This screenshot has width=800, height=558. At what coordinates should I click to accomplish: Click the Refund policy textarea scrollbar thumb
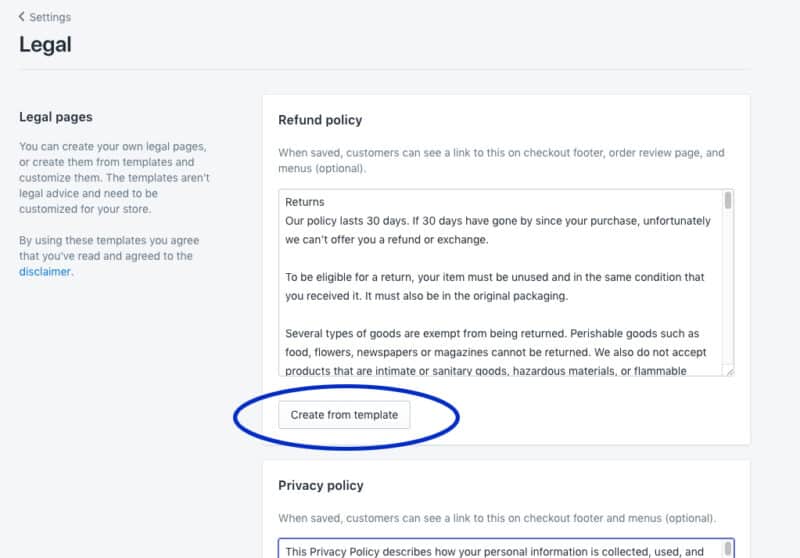coord(728,200)
